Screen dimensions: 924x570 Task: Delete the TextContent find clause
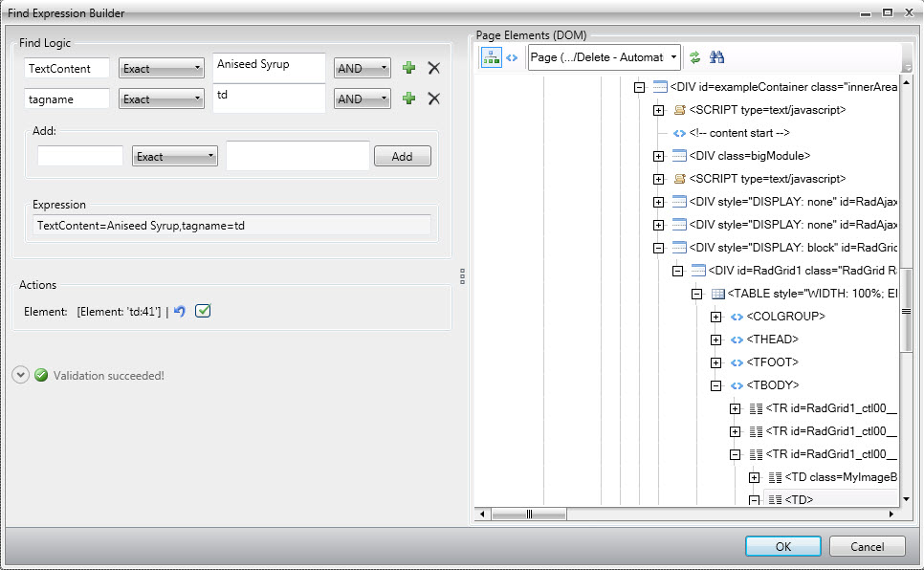(433, 68)
